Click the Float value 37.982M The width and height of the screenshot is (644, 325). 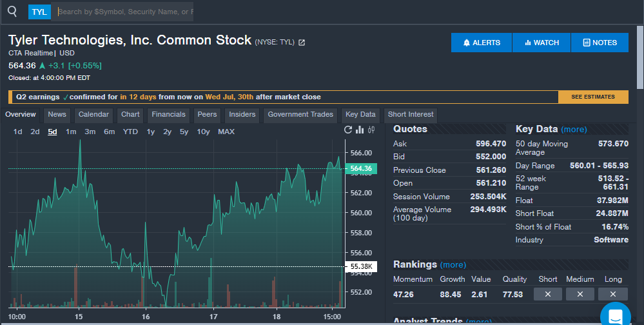(612, 201)
